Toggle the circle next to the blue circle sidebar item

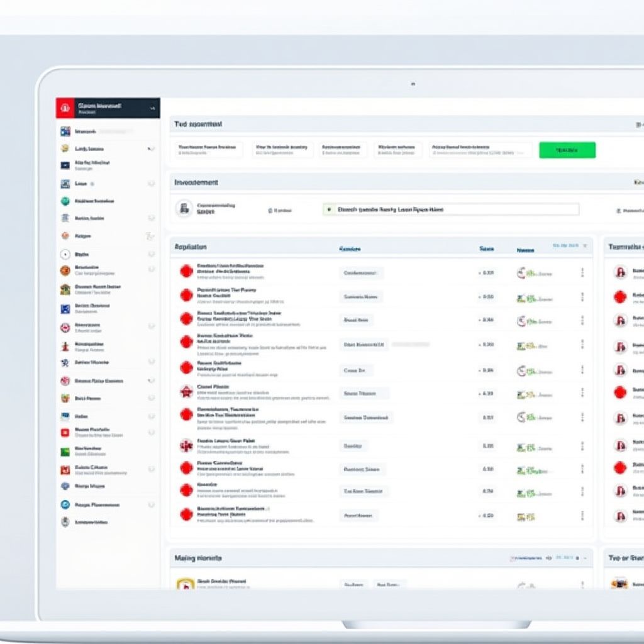point(151,504)
